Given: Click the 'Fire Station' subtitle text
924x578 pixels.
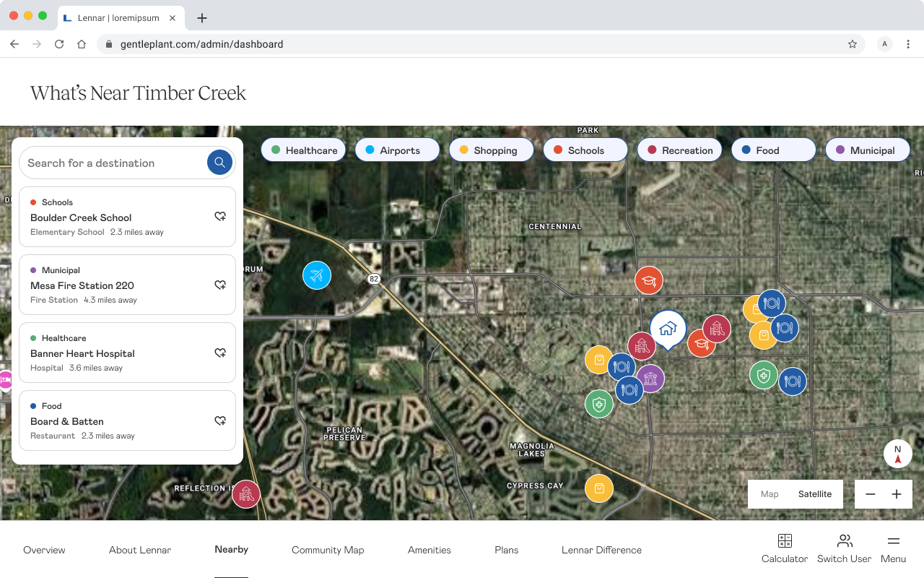Looking at the screenshot, I should [x=54, y=300].
